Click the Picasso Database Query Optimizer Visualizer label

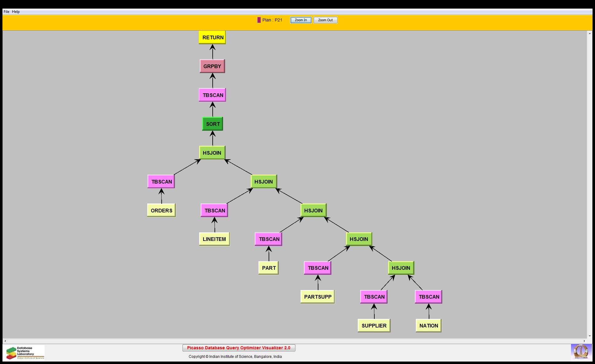click(238, 348)
